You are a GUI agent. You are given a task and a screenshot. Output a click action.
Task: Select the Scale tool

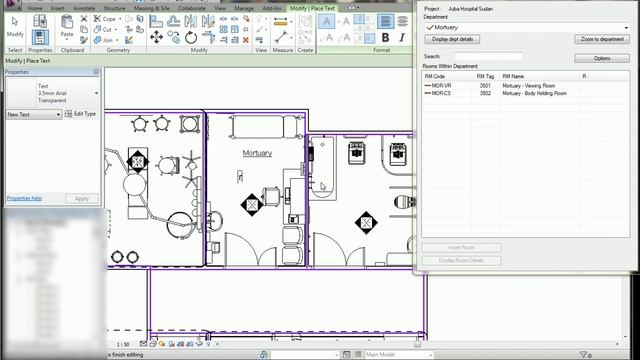coord(235,29)
